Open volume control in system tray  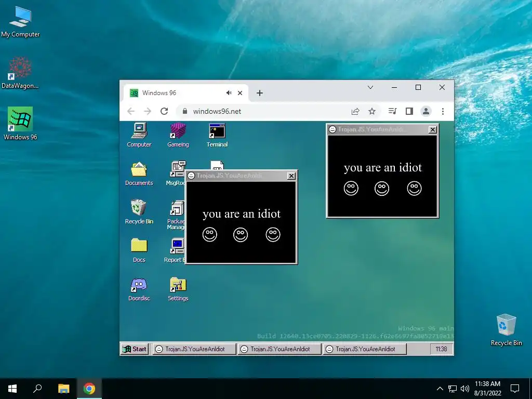465,389
